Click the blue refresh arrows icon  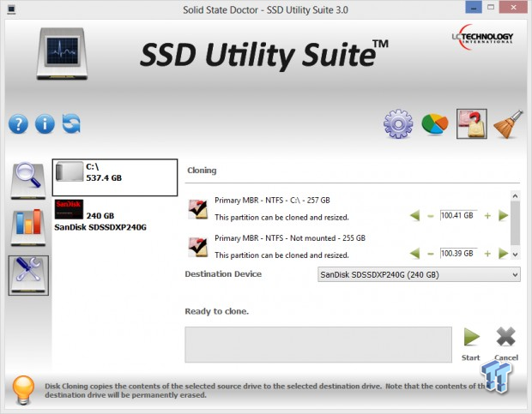pyautogui.click(x=71, y=123)
